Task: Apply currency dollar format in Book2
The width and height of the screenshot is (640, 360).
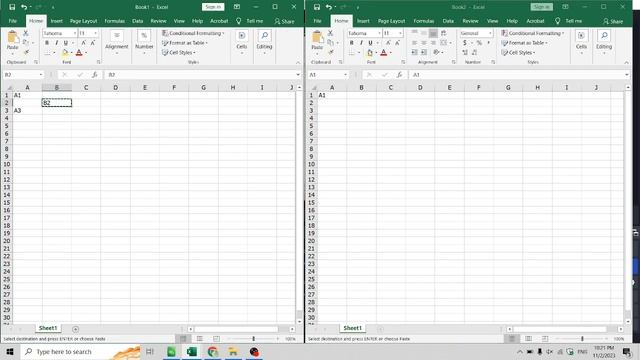Action: coord(464,43)
